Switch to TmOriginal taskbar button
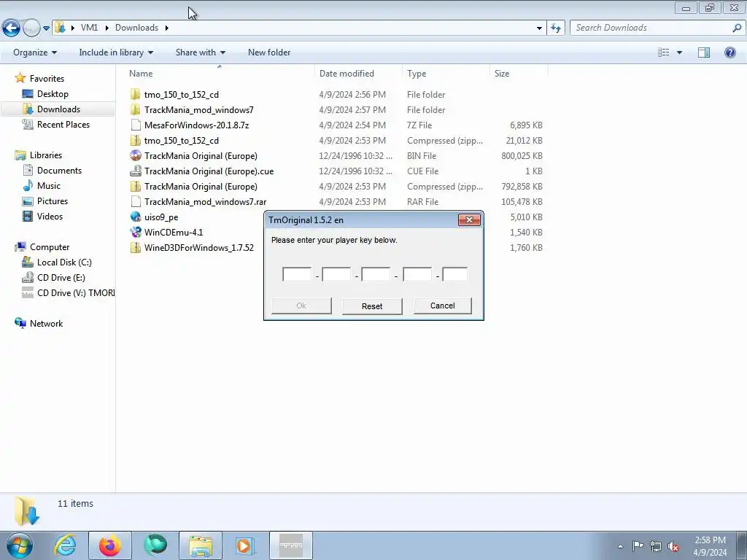The width and height of the screenshot is (747, 560). click(291, 545)
